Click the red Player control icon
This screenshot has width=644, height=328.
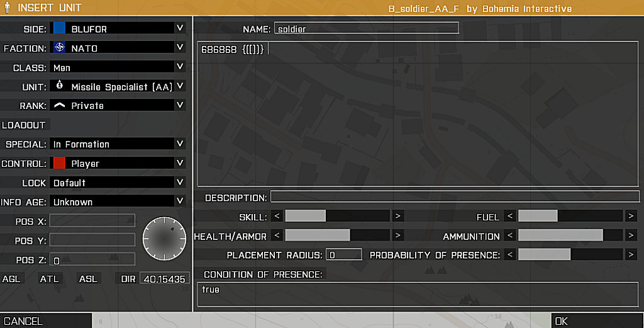click(x=59, y=163)
